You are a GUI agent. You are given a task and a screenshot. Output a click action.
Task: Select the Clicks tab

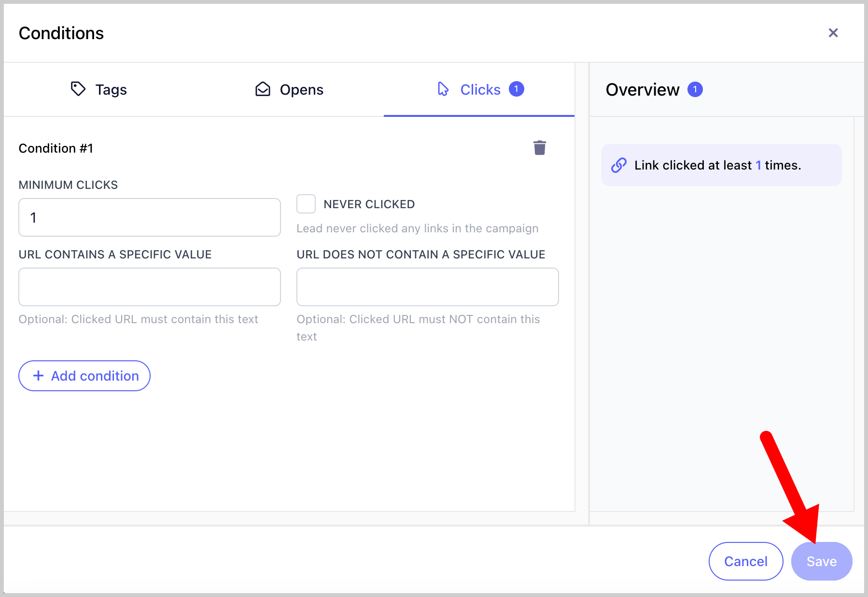coord(479,89)
